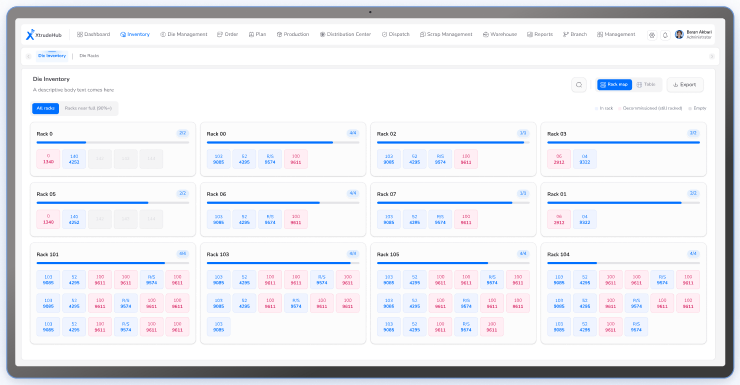The width and height of the screenshot is (740, 385).
Task: Click the 4/4 badge on Rack 00
Action: click(353, 134)
